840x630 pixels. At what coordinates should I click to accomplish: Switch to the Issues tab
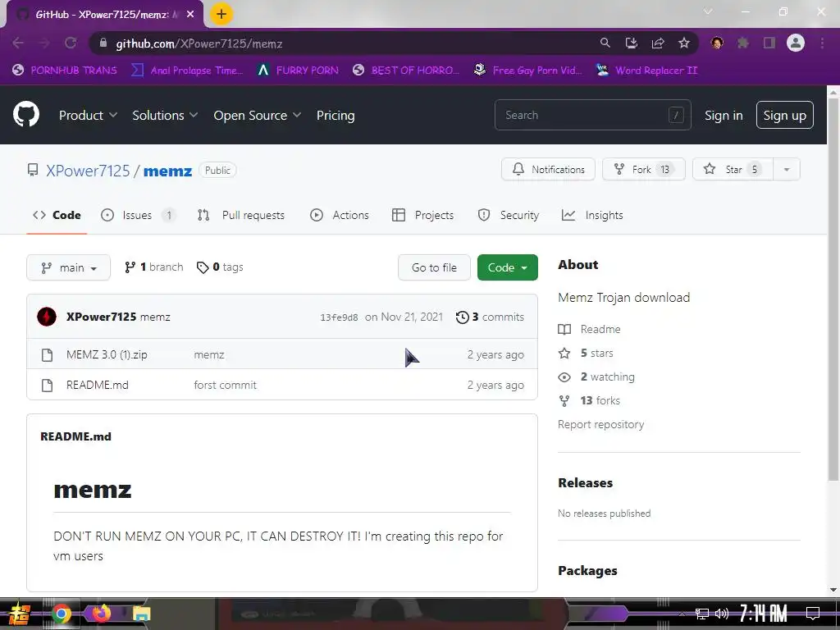[138, 216]
